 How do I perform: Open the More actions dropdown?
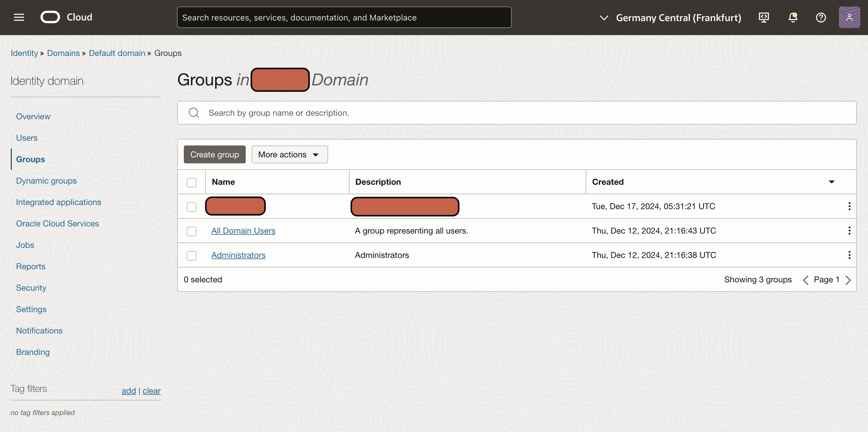point(289,154)
